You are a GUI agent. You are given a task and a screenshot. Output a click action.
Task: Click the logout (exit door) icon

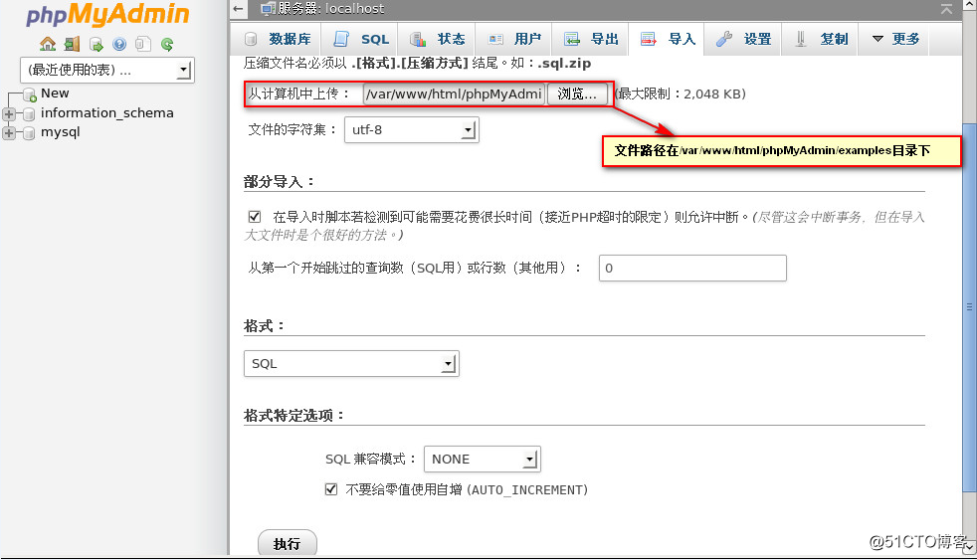pyautogui.click(x=72, y=44)
